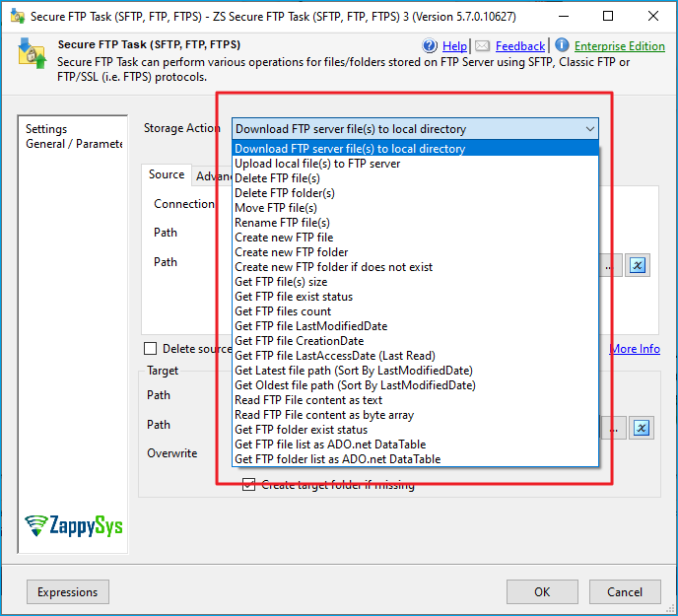Click the Target path variable (x) icon
This screenshot has height=616, width=678.
(x=641, y=428)
